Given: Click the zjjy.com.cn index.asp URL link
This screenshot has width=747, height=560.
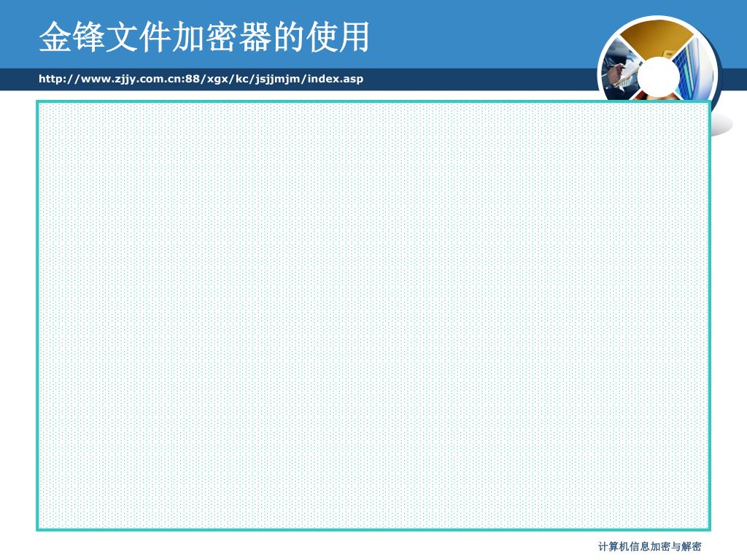Looking at the screenshot, I should click(201, 79).
